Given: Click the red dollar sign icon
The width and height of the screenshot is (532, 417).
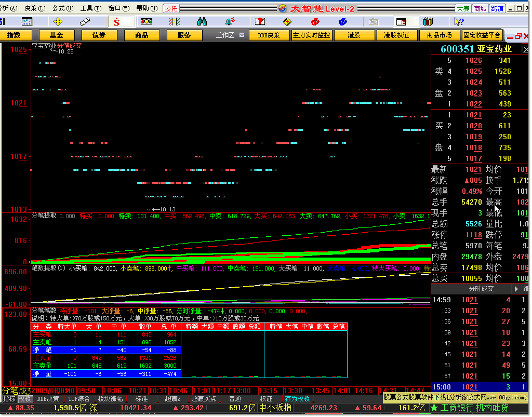Looking at the screenshot, I should pos(117,22).
